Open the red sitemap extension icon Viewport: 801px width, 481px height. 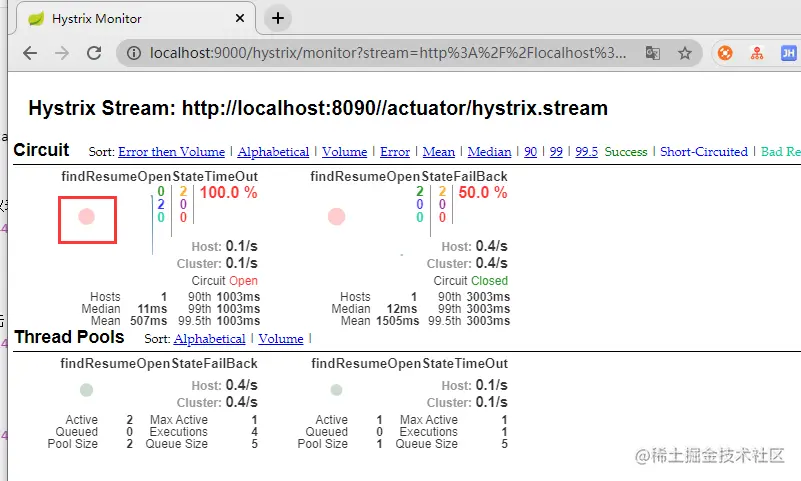(757, 53)
